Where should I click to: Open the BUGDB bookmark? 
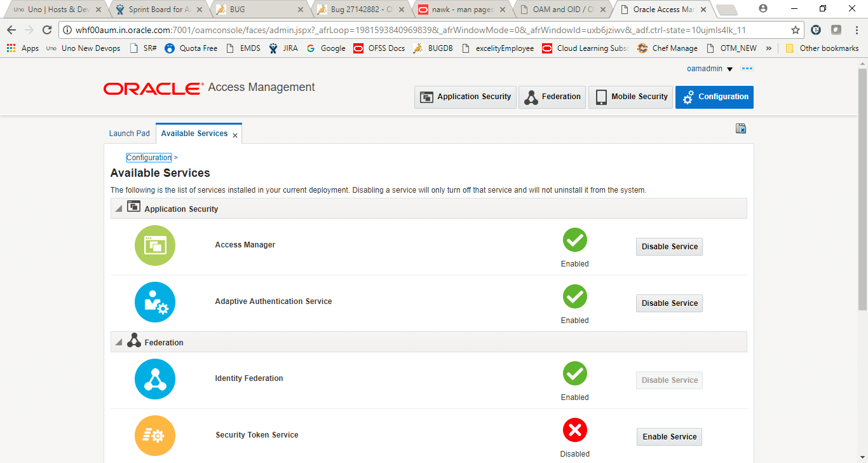pyautogui.click(x=433, y=48)
